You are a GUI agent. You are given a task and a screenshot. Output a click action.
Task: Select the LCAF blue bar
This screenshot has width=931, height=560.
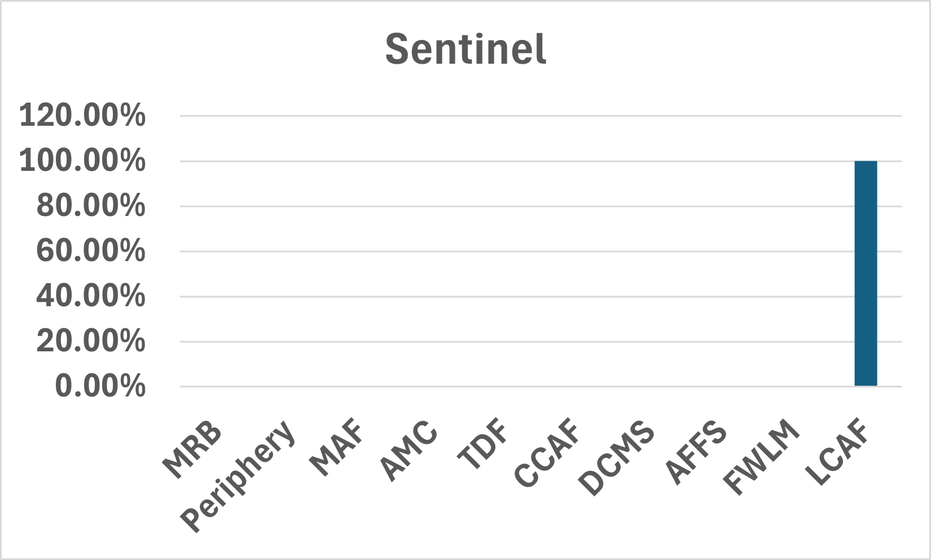click(866, 274)
